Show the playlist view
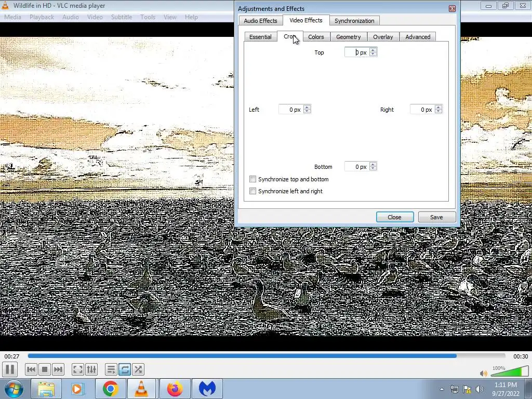532x399 pixels. [x=111, y=369]
